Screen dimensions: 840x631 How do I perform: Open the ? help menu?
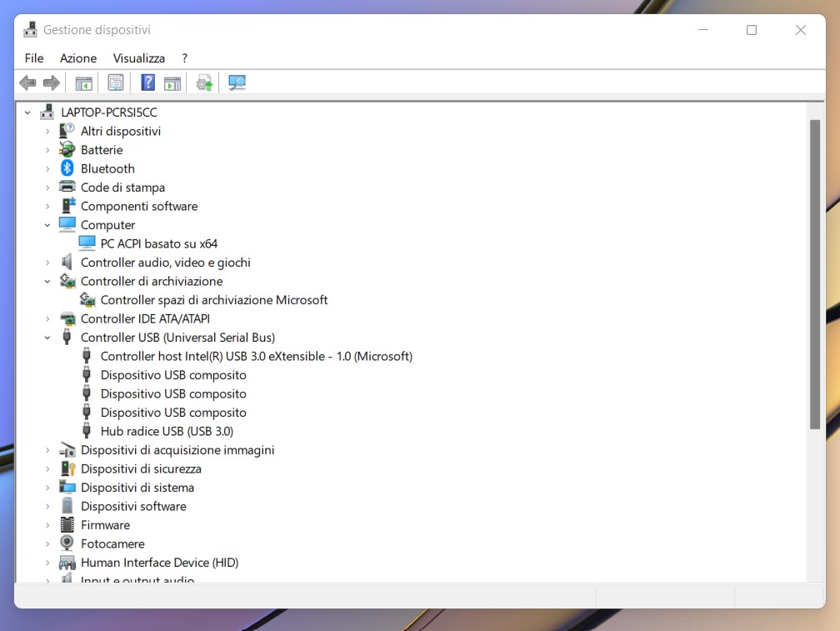click(185, 58)
